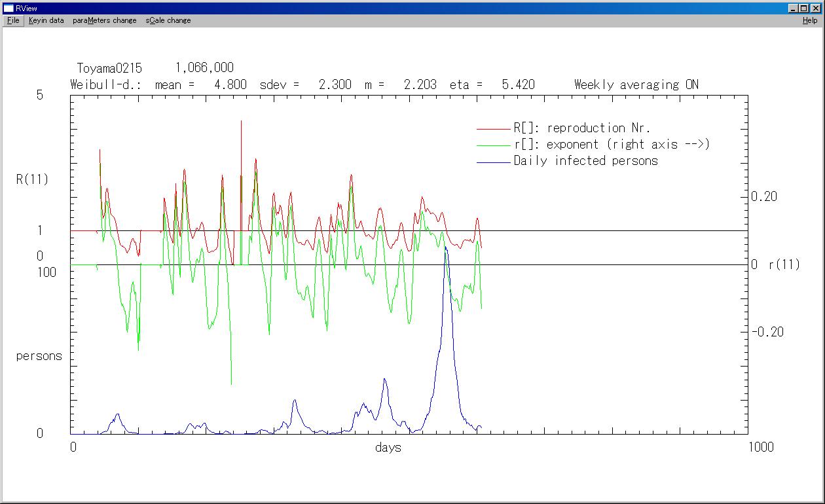The image size is (825, 504).
Task: Close the RView window
Action: pyautogui.click(x=815, y=9)
